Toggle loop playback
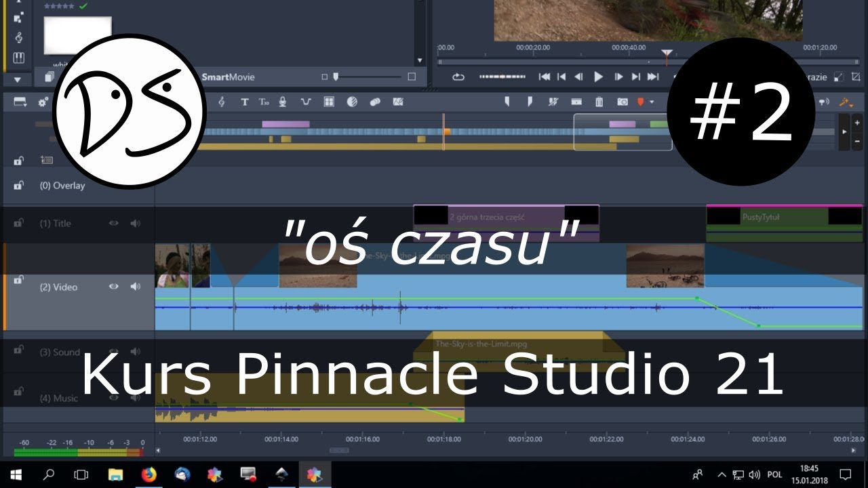The width and height of the screenshot is (868, 488). tap(458, 77)
